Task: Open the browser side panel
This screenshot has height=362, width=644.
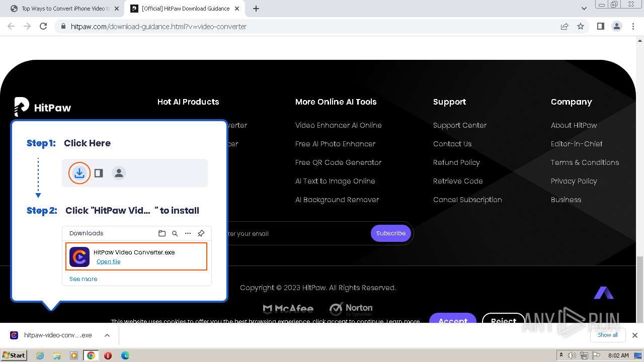Action: click(x=600, y=26)
